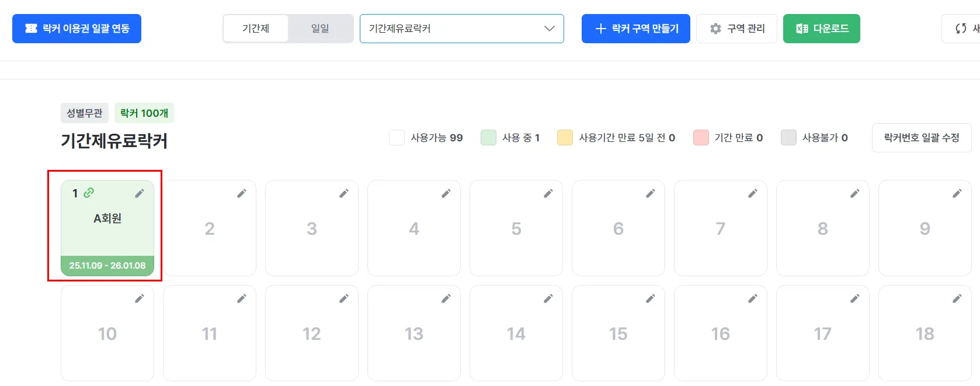This screenshot has width=980, height=386.
Task: Click the pink 기간 만료 legend swatch
Action: pyautogui.click(x=701, y=138)
